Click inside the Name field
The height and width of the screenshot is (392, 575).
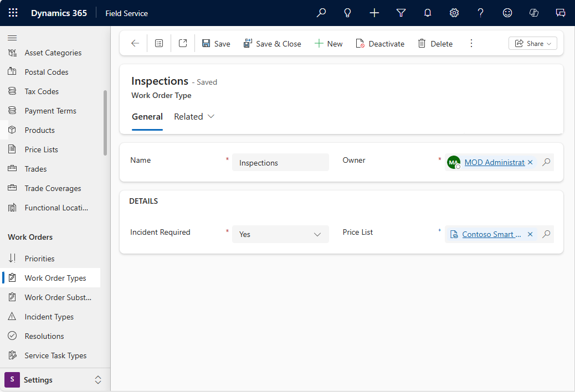tap(280, 162)
